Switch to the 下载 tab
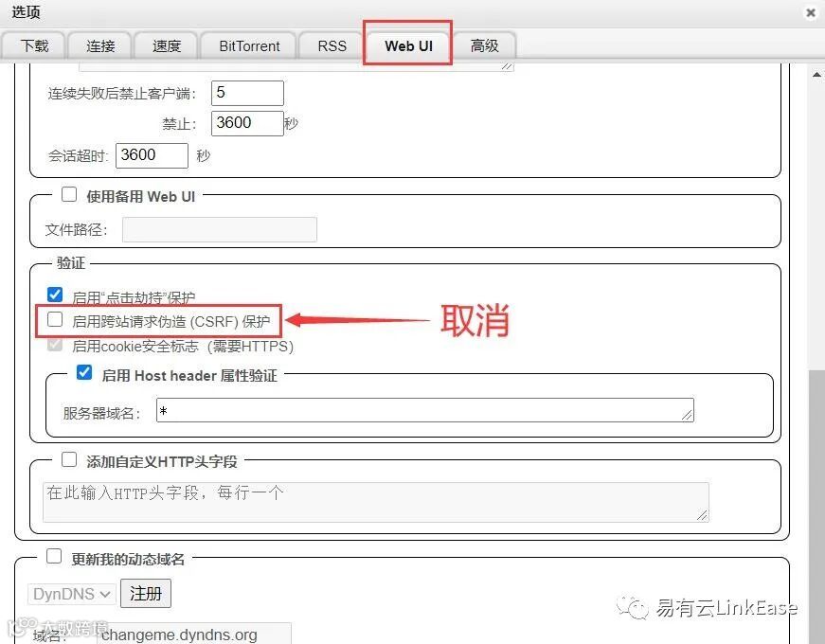The height and width of the screenshot is (644, 825). (34, 46)
